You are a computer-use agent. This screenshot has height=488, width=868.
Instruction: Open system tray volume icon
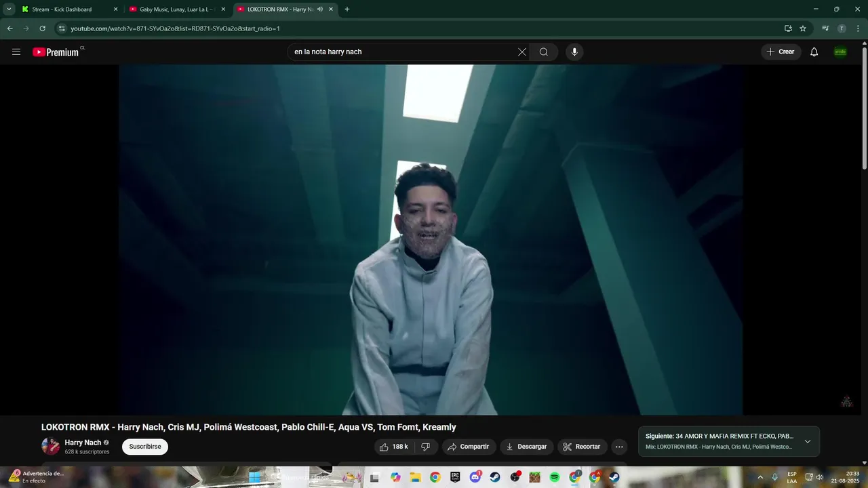[x=819, y=477]
